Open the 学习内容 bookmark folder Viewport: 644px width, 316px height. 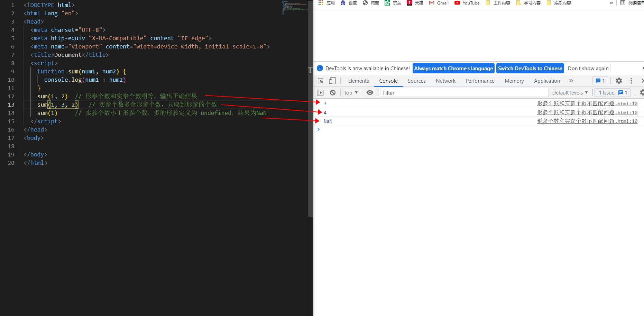pyautogui.click(x=528, y=3)
